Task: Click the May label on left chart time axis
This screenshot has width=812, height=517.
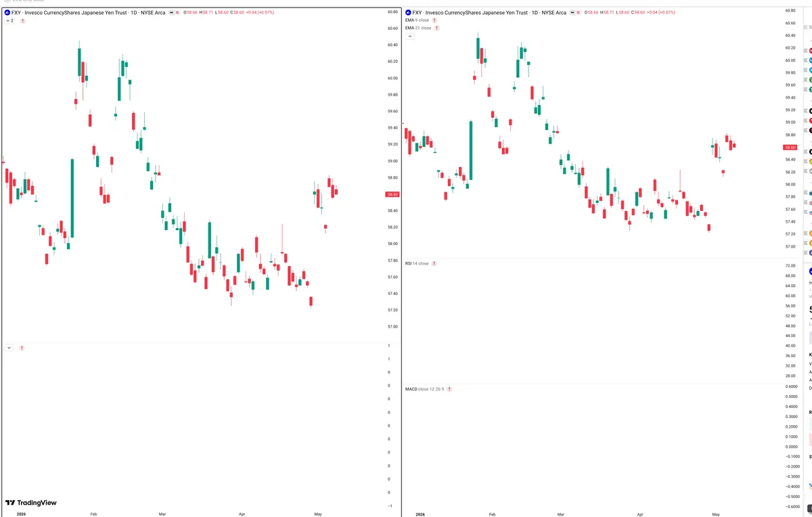Action: point(317,514)
